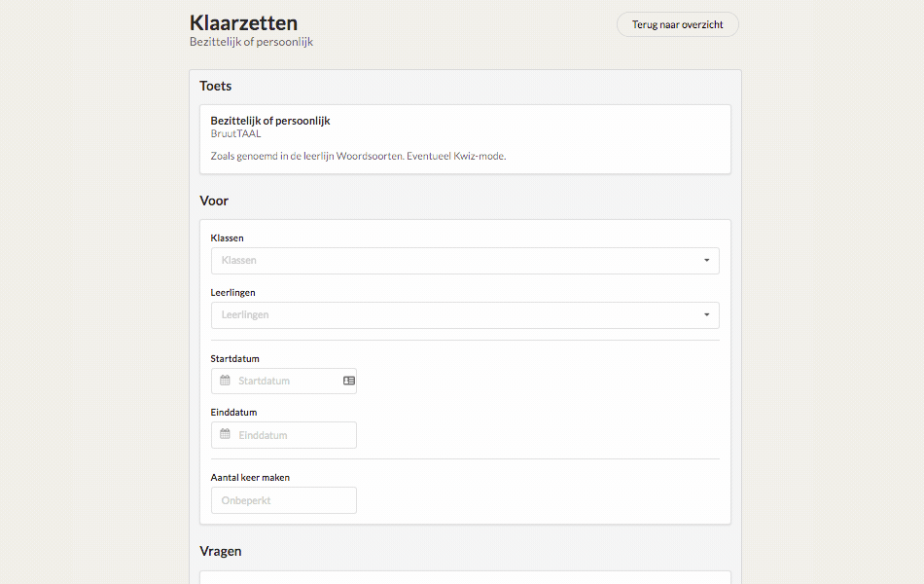Viewport: 924px width, 584px height.
Task: Click the Startdatum field label
Action: 234,358
